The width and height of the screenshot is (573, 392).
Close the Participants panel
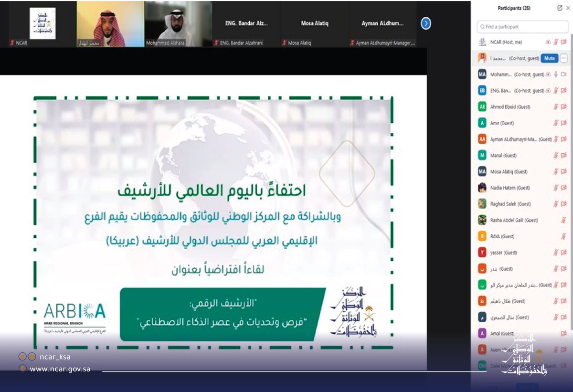567,8
